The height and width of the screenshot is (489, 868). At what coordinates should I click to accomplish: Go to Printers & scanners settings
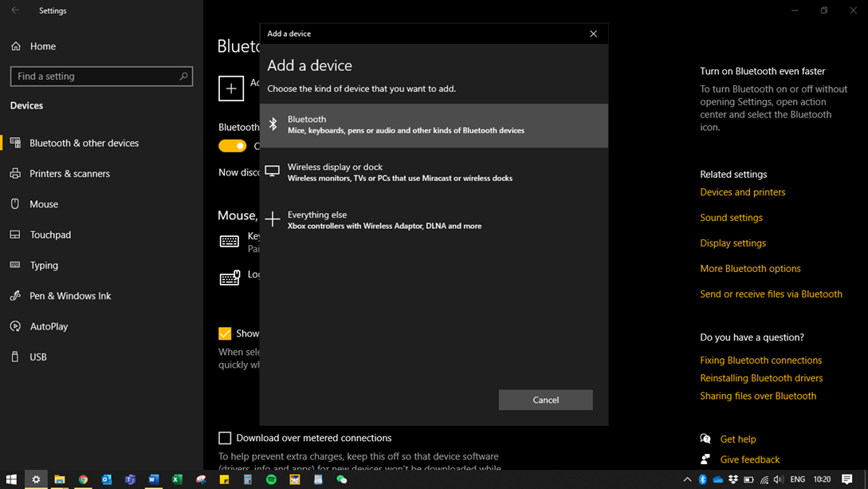tap(69, 173)
